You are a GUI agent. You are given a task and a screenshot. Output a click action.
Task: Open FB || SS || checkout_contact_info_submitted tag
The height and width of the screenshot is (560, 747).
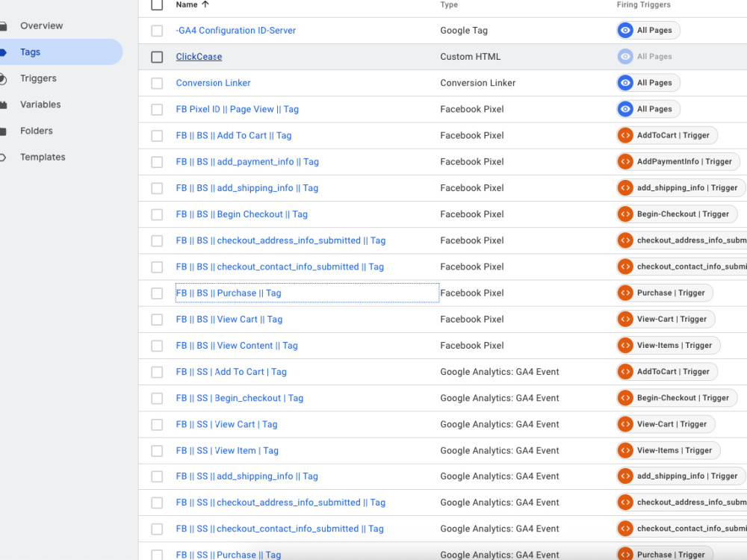[279, 529]
